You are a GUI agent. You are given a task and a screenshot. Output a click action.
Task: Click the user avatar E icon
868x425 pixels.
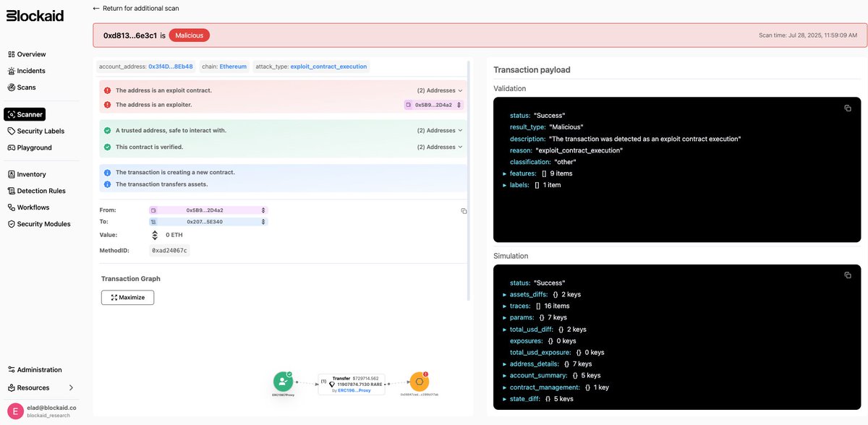14,411
